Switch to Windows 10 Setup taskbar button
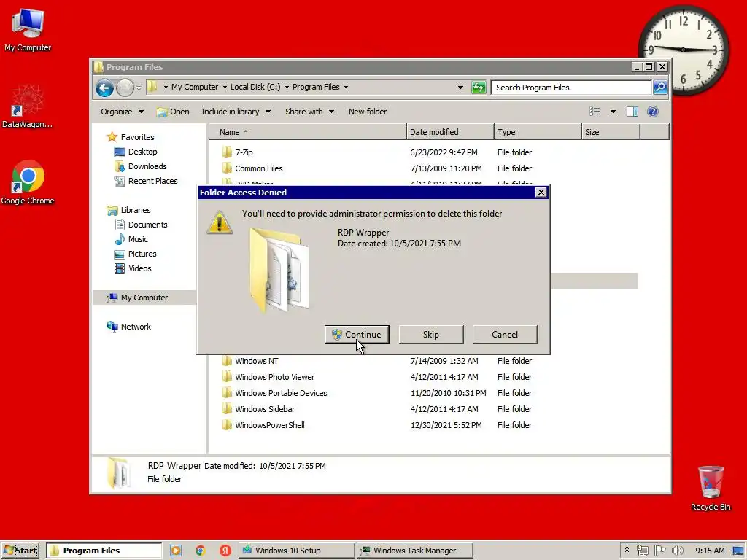 click(296, 551)
